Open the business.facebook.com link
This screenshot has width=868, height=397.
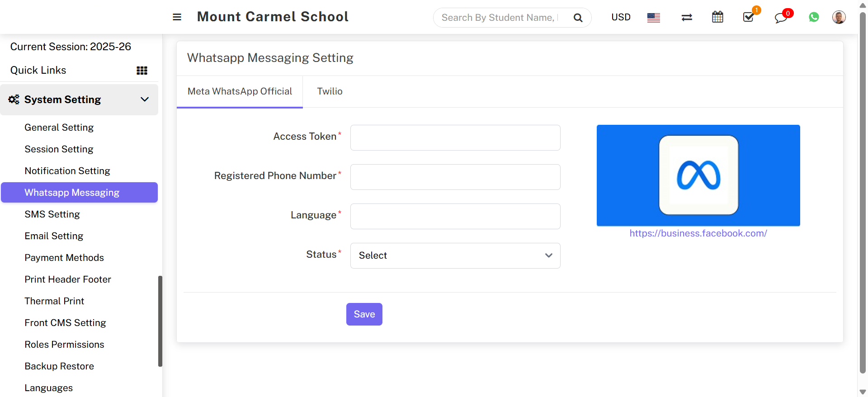[698, 233]
